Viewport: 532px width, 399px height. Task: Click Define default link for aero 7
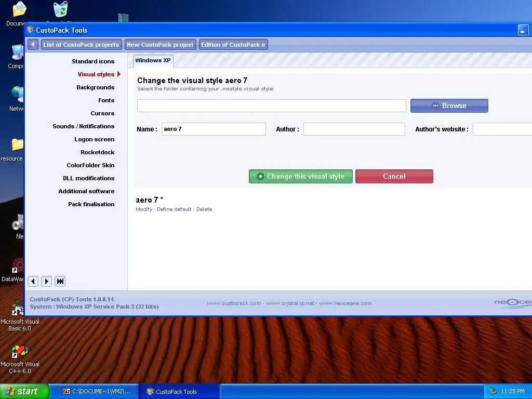[x=174, y=209]
